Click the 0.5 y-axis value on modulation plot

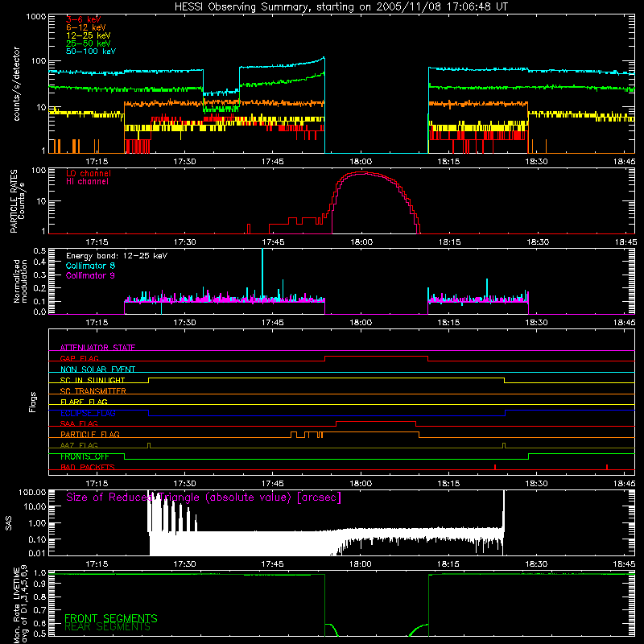(39, 250)
